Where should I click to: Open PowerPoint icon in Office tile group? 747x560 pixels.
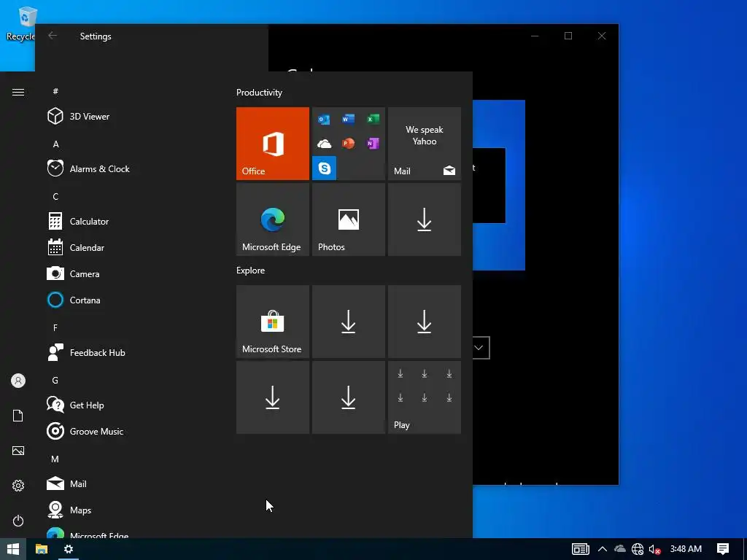pyautogui.click(x=348, y=144)
